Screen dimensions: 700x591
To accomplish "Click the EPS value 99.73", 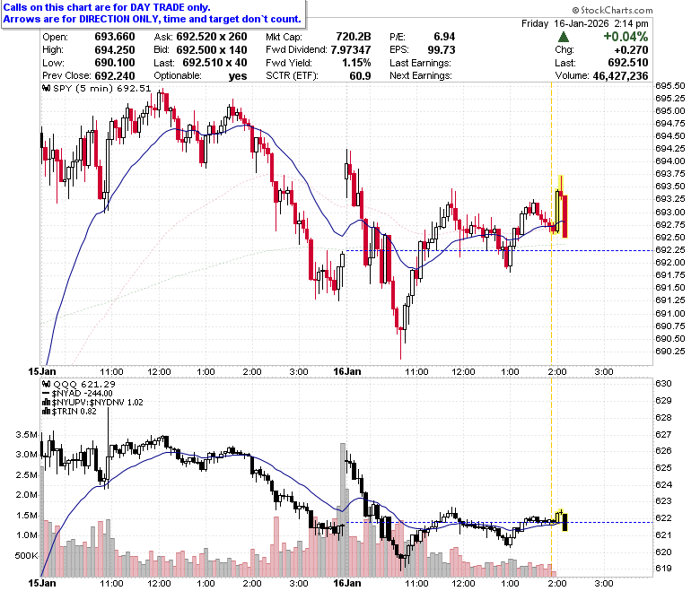I will pyautogui.click(x=442, y=50).
